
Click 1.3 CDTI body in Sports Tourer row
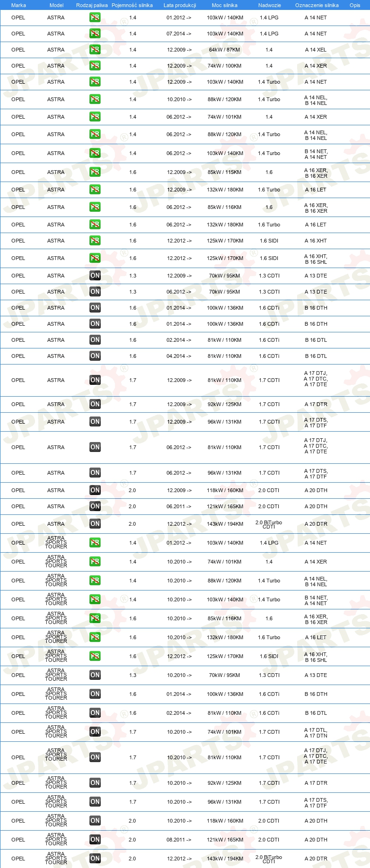pos(269,675)
